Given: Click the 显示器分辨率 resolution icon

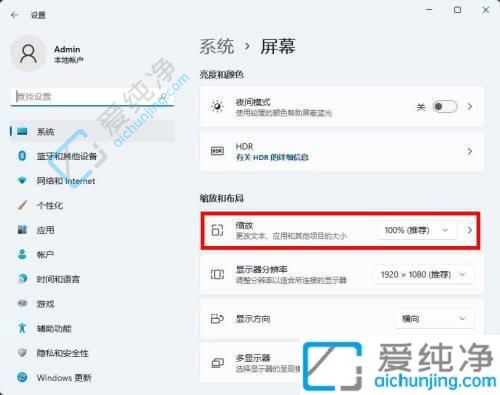Looking at the screenshot, I should click(217, 274).
